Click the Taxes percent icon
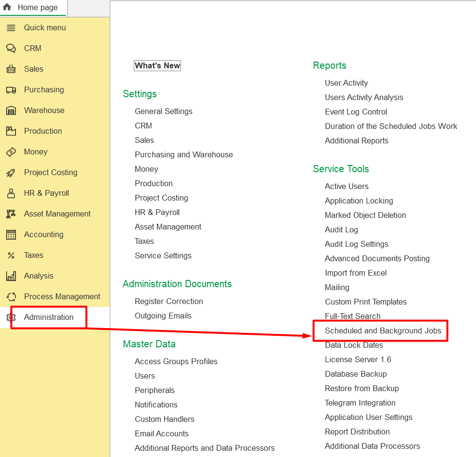476x457 pixels. pos(11,255)
